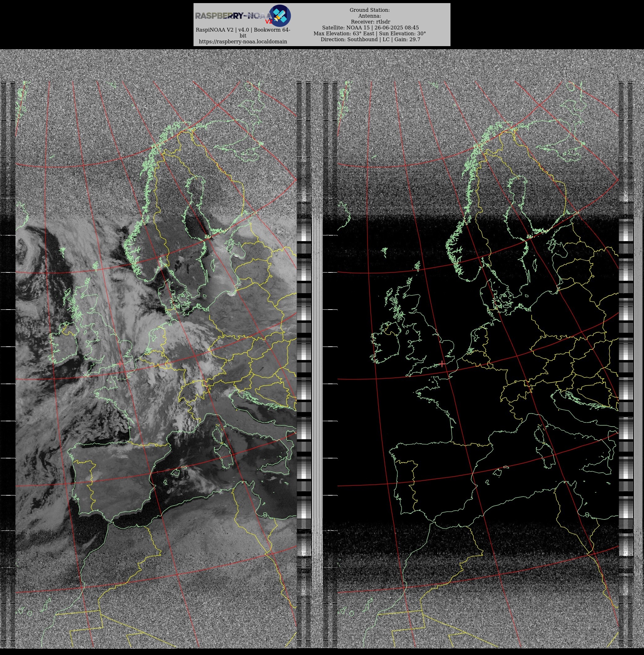
Task: Click the "Antenna:" label
Action: pyautogui.click(x=369, y=16)
